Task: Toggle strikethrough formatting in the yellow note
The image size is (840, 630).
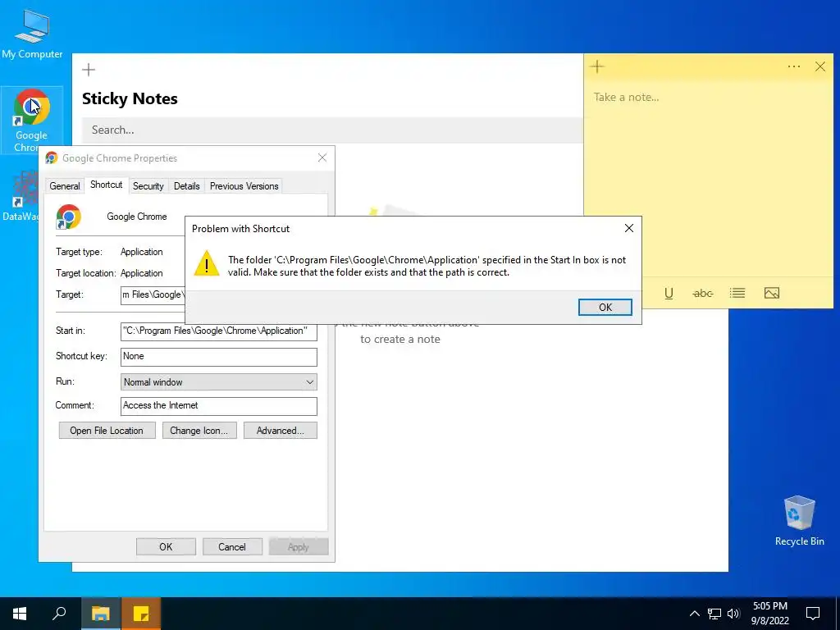Action: pyautogui.click(x=703, y=293)
